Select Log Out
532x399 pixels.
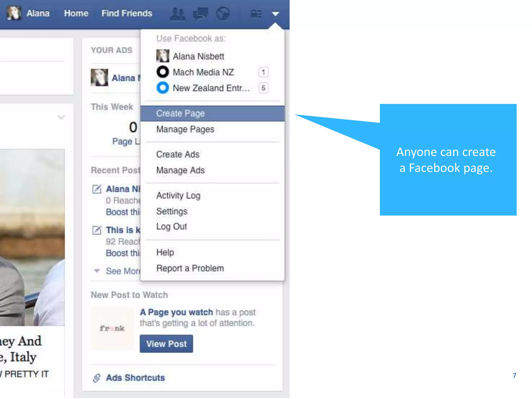(x=212, y=226)
